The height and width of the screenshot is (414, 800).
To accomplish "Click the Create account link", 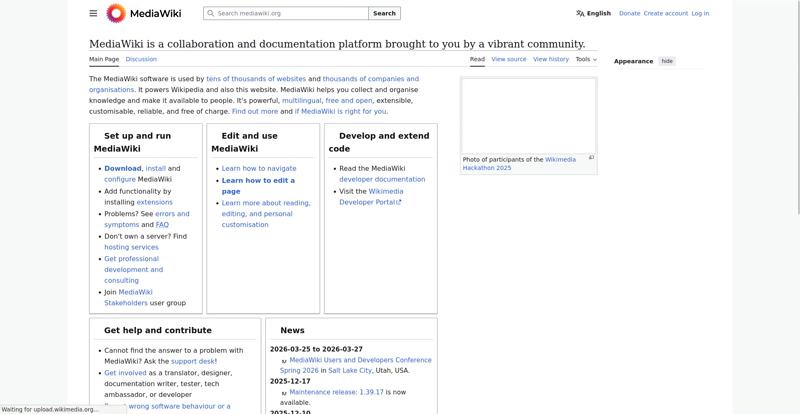I will coord(665,14).
